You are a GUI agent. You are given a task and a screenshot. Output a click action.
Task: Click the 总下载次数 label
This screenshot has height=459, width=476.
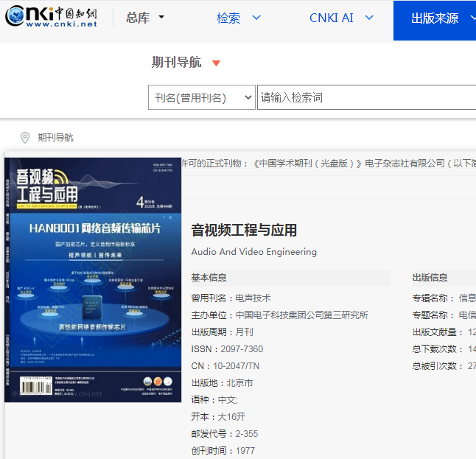pyautogui.click(x=438, y=349)
